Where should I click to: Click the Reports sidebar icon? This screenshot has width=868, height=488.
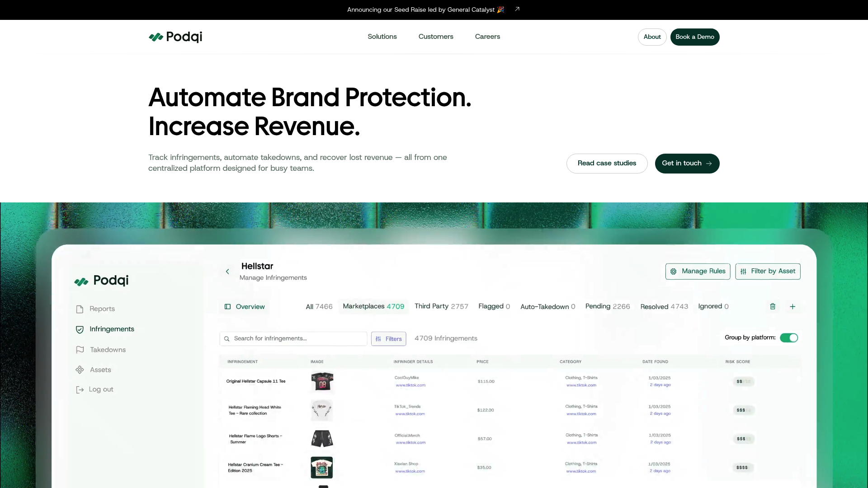pos(80,309)
